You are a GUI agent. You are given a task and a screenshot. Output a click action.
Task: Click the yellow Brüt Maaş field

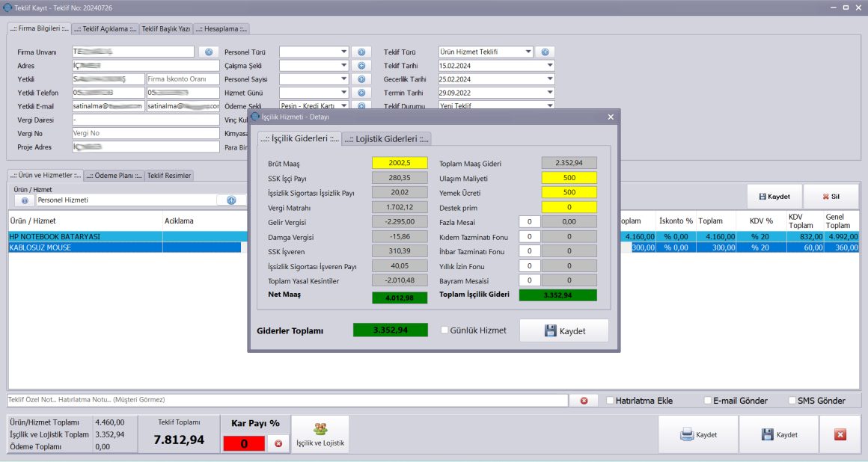(x=400, y=163)
